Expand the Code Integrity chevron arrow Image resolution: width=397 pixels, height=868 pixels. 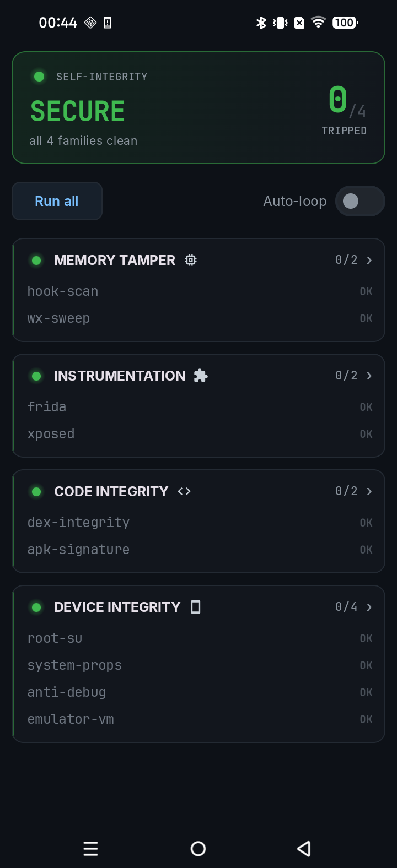[x=369, y=491]
